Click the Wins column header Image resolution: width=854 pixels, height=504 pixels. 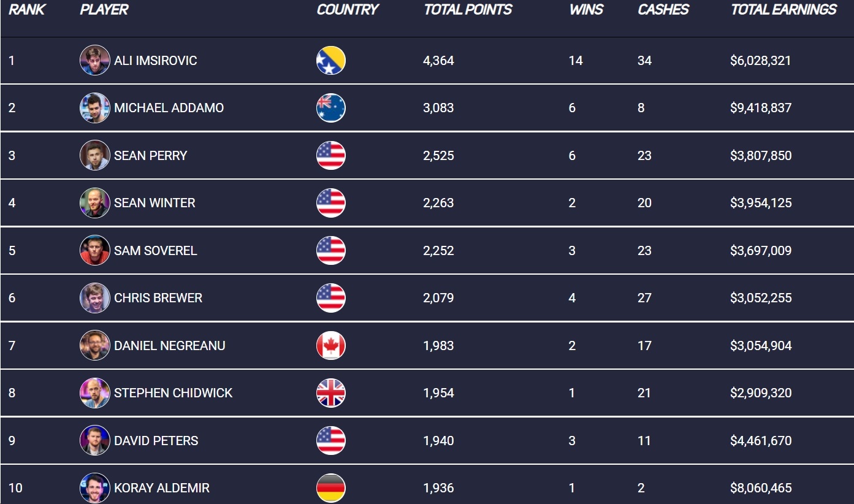[586, 10]
